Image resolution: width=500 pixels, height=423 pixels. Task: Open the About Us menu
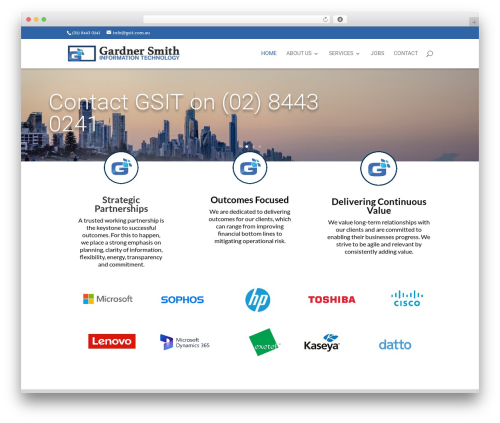pos(299,53)
